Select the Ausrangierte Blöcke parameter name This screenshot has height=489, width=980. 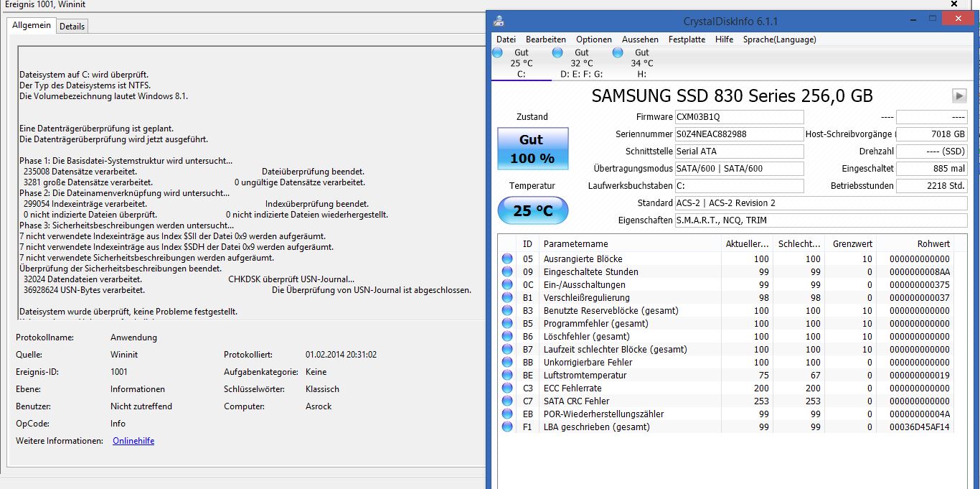[583, 259]
